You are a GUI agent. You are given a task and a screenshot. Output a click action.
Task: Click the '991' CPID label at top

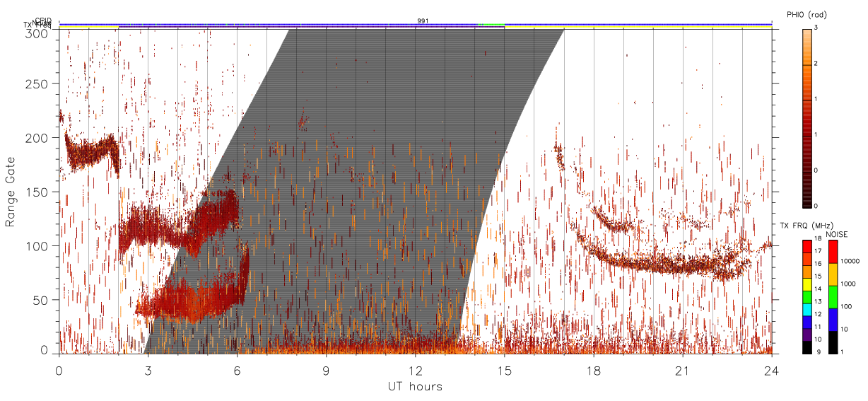coord(423,21)
